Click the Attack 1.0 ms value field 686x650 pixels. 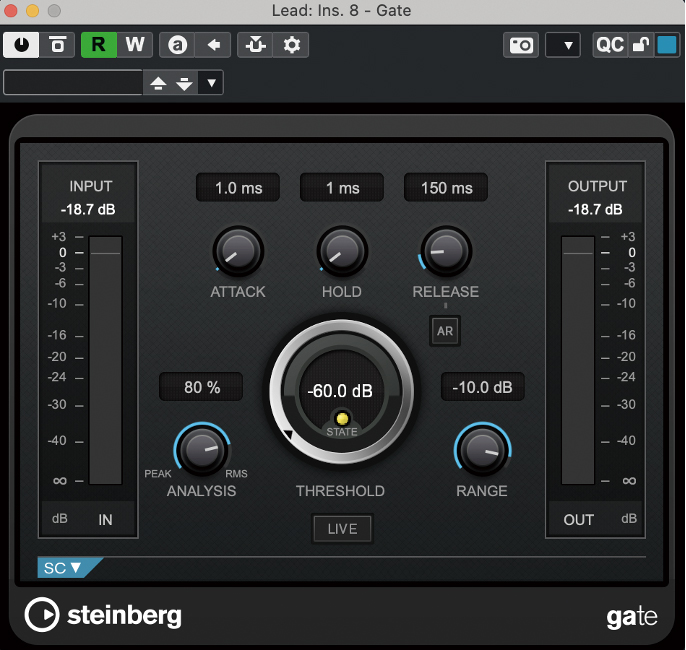(x=238, y=188)
